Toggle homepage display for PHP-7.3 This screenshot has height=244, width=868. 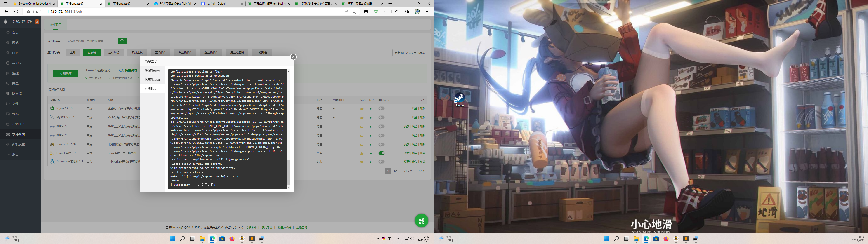click(x=381, y=127)
